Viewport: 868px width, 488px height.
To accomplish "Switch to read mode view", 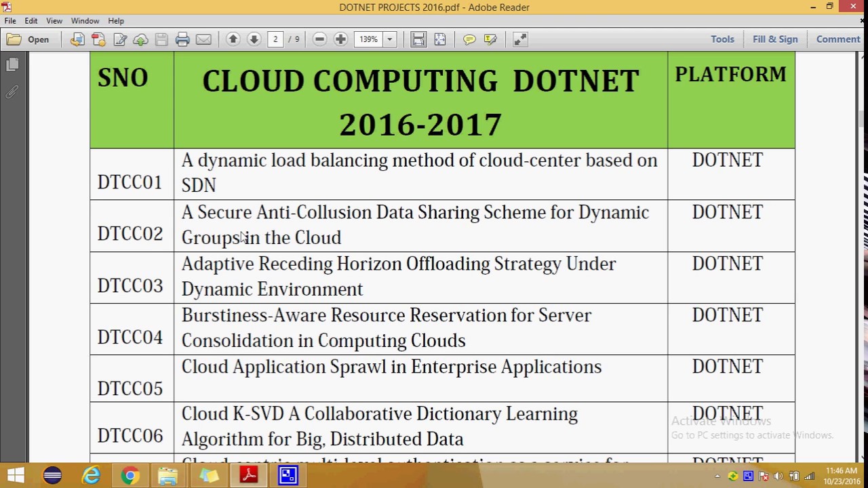I will (x=520, y=39).
